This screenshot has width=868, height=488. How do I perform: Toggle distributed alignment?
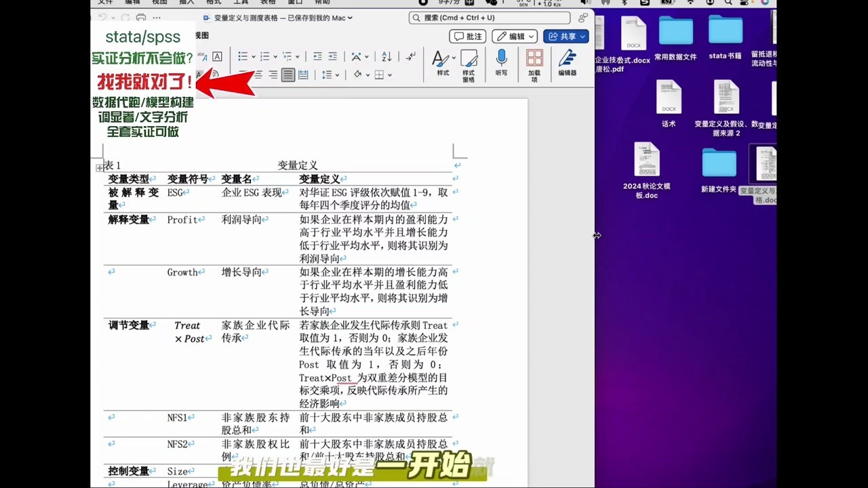click(x=303, y=75)
